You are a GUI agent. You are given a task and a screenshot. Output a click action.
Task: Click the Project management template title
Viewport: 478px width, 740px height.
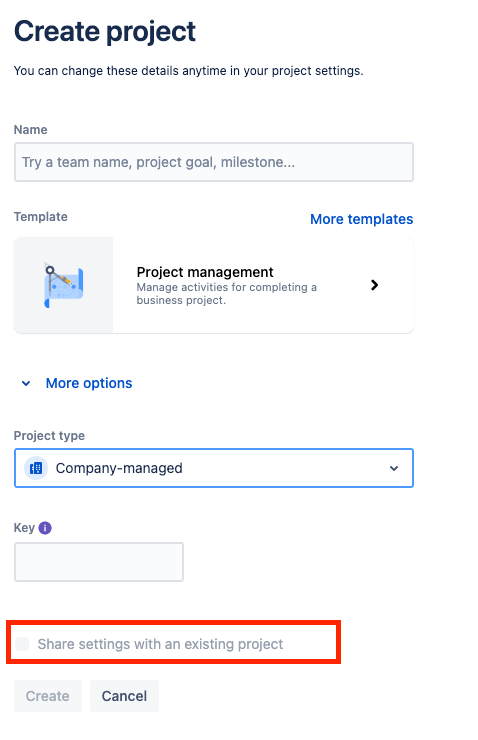coord(205,272)
